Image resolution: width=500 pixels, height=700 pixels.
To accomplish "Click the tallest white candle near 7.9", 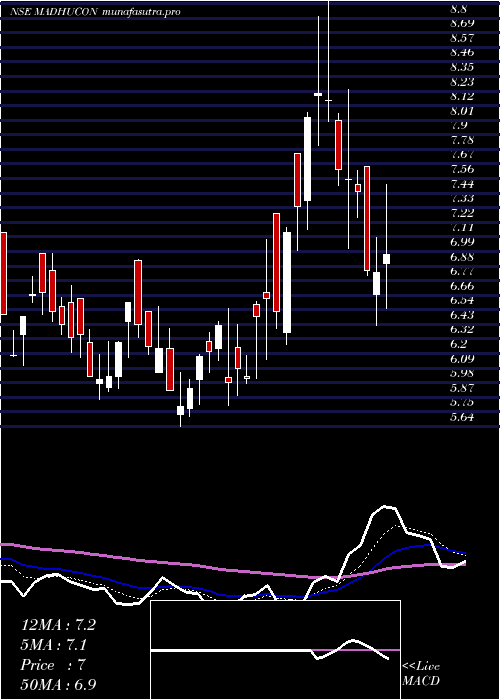I will click(307, 159).
